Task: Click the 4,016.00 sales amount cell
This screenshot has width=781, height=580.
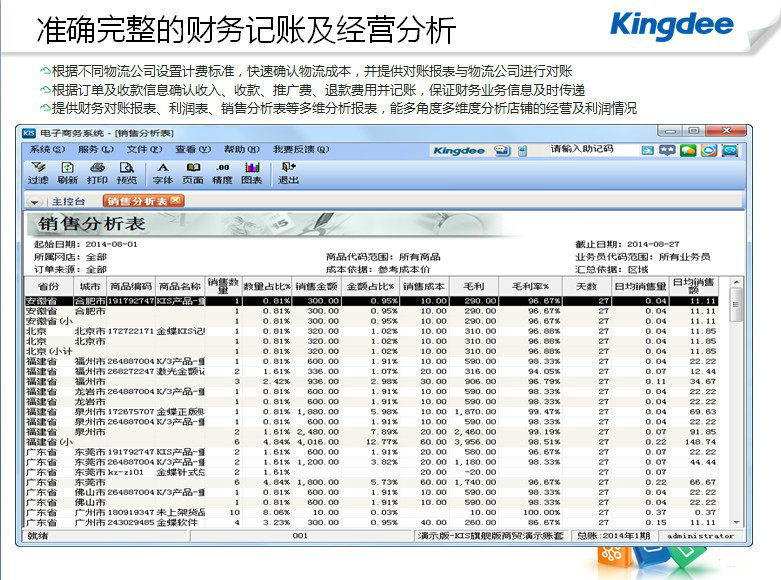Action: (x=318, y=442)
